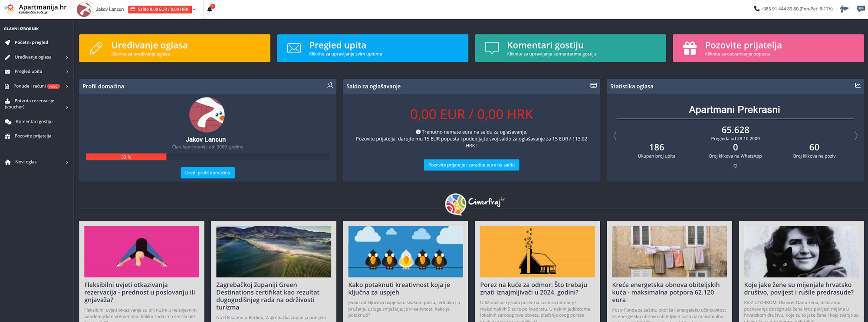This screenshot has width=868, height=322.
Task: Open the Porez na kuće za odmor article
Action: (x=534, y=289)
